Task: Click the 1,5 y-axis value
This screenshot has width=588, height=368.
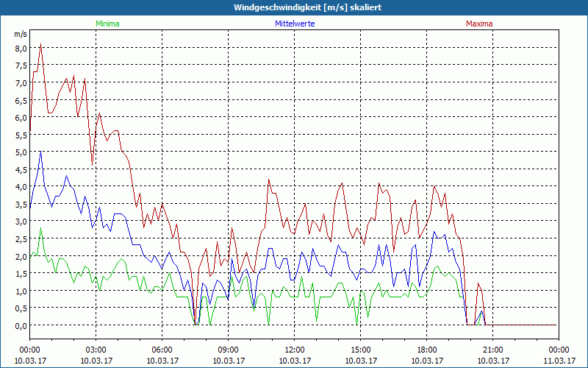Action: click(x=21, y=274)
